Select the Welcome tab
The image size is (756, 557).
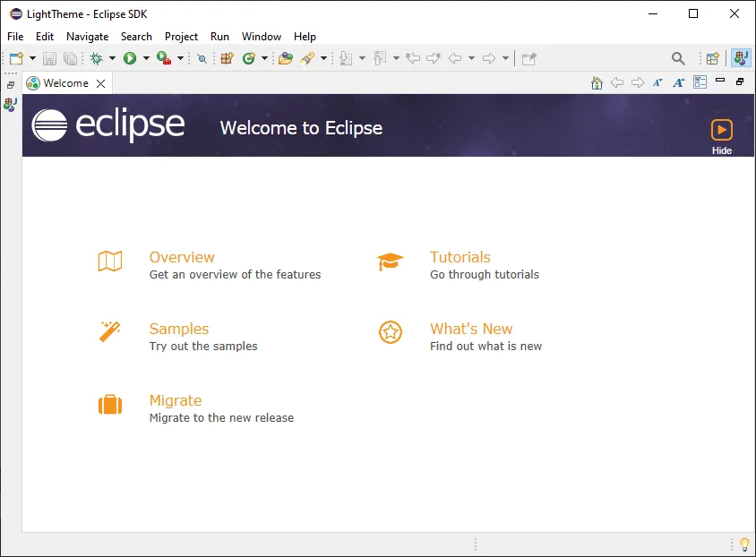pyautogui.click(x=66, y=83)
